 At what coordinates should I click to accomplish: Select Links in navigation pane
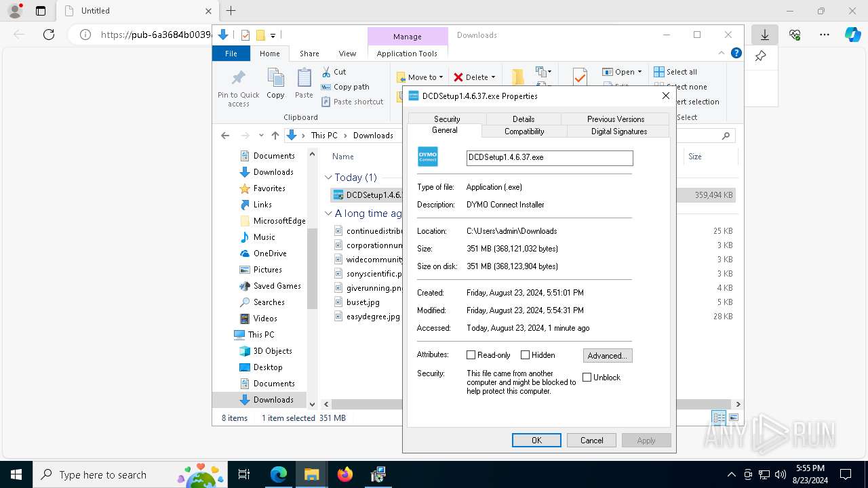pos(262,205)
